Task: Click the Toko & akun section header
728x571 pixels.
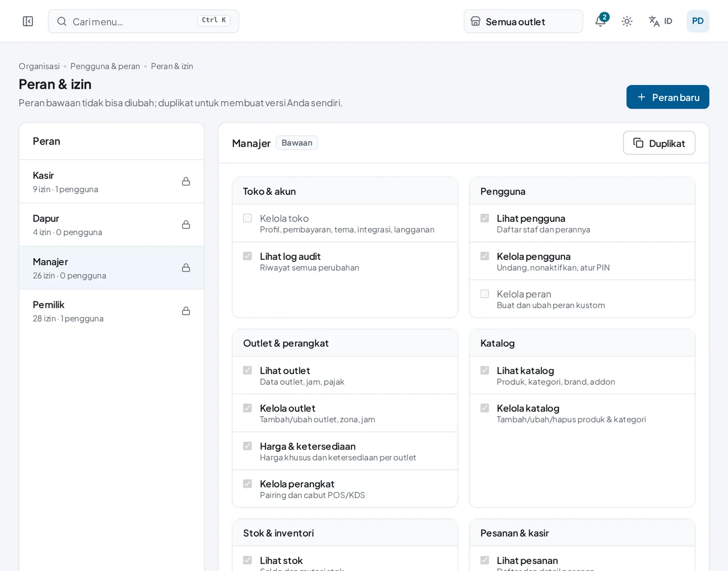Action: (345, 191)
